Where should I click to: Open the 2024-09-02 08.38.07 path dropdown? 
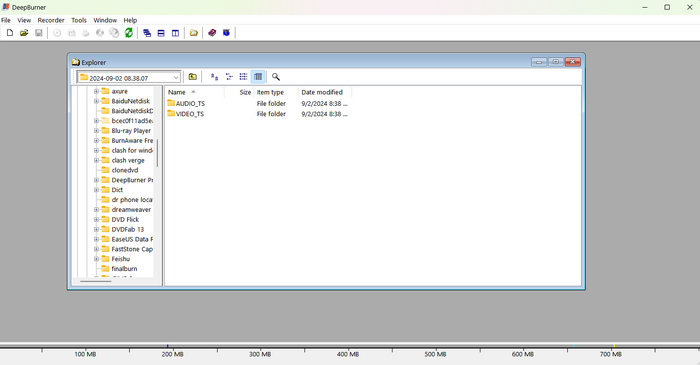pos(176,78)
